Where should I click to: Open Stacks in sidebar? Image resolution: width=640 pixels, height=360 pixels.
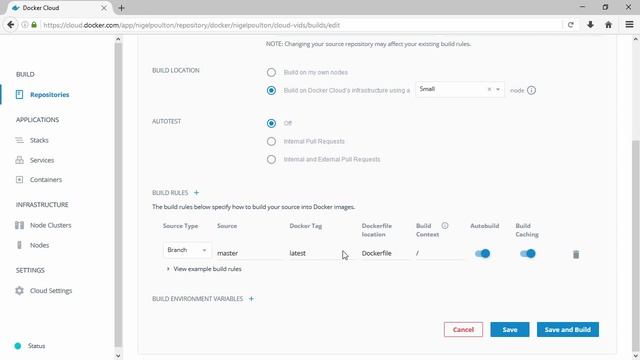coord(39,140)
